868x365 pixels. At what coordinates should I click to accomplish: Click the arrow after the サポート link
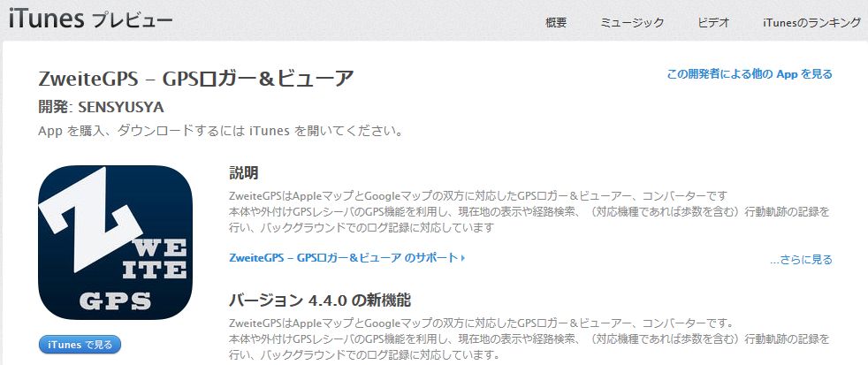463,258
